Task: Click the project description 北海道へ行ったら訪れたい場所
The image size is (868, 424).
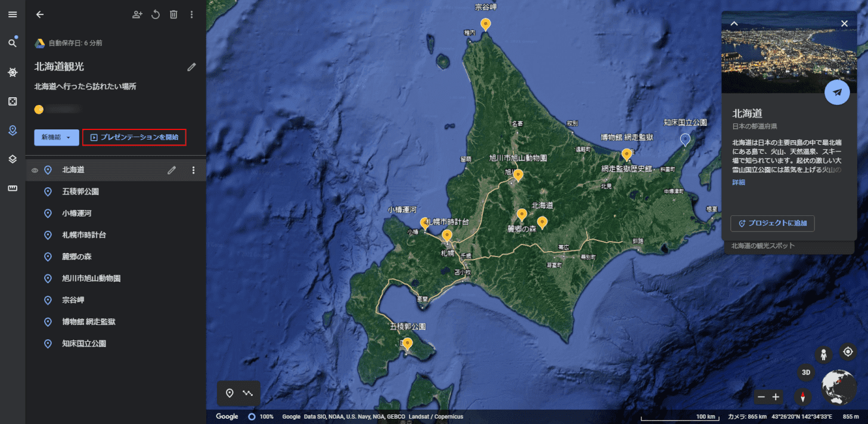Action: (x=85, y=86)
